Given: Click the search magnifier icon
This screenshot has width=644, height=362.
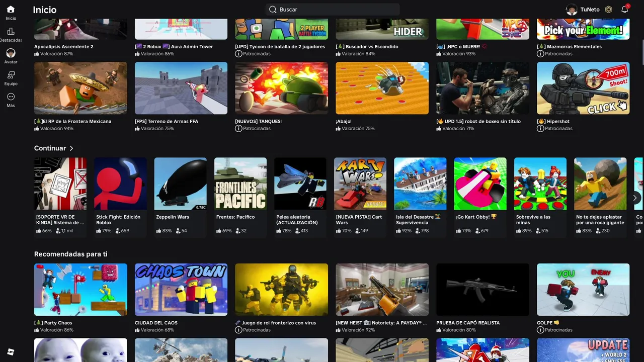Looking at the screenshot, I should coord(273,10).
